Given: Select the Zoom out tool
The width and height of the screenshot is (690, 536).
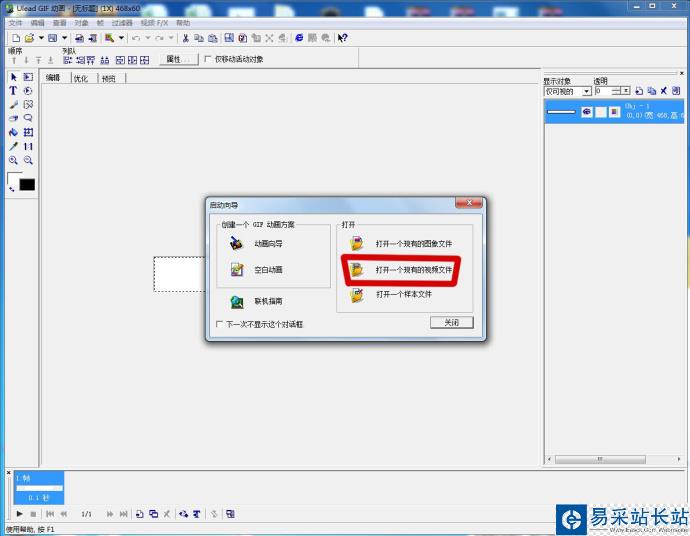Looking at the screenshot, I should (x=28, y=160).
